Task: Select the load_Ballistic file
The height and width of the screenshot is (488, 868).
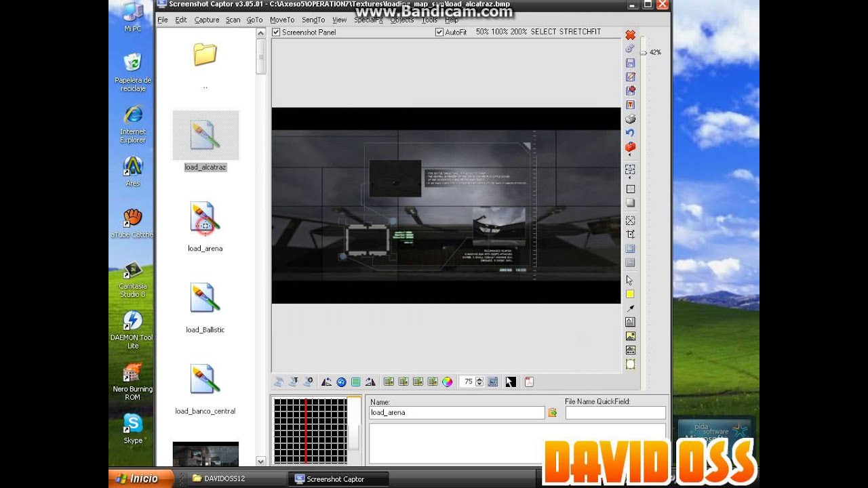Action: click(x=205, y=308)
